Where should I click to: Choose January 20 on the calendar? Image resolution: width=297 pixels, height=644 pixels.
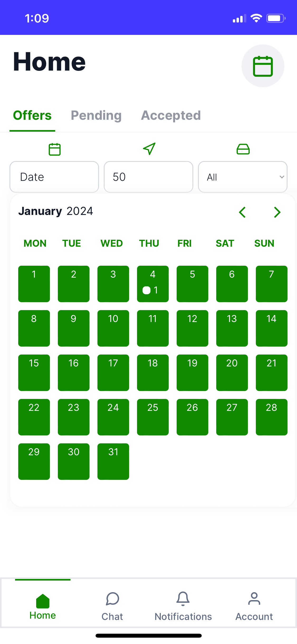point(232,372)
